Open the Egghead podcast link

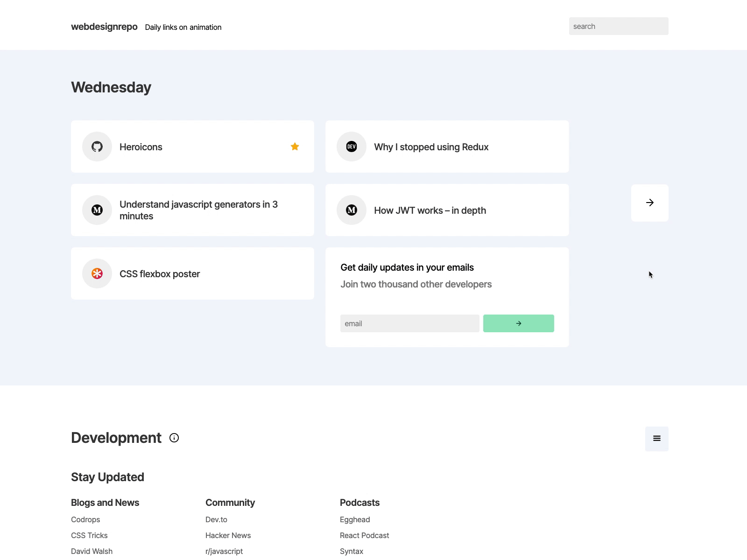tap(355, 519)
